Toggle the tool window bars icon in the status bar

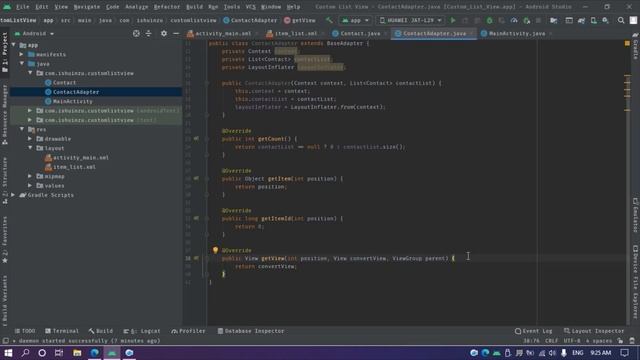coord(6,341)
